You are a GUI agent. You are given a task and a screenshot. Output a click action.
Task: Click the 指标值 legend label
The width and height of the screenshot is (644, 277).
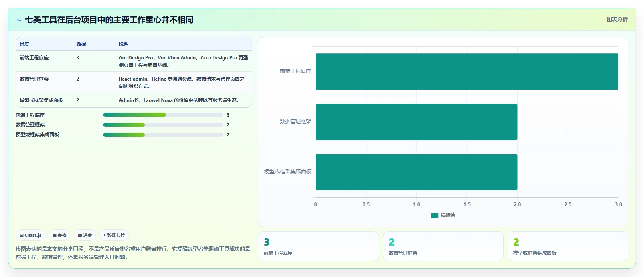[x=448, y=215]
